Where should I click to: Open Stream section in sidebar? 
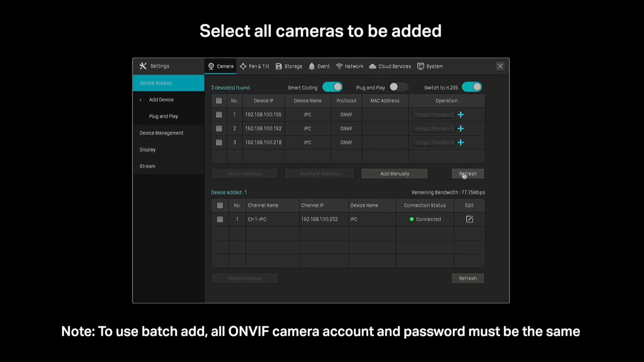[x=168, y=166]
